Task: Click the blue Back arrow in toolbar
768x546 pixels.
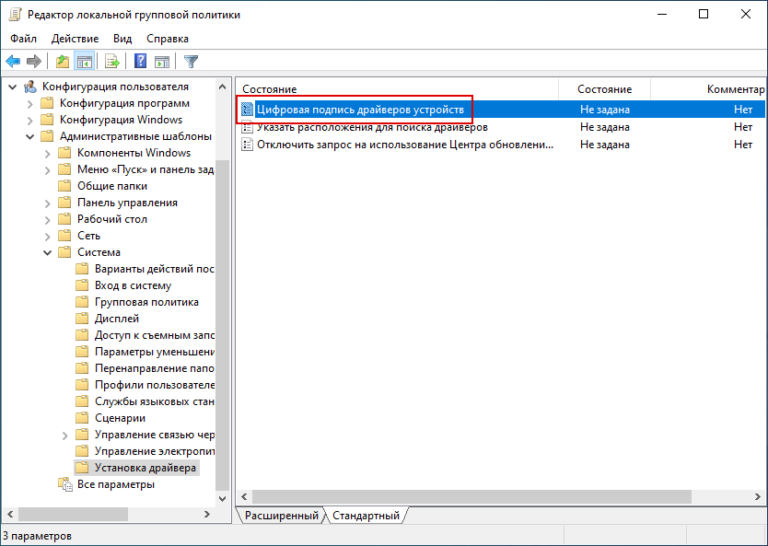Action: pos(13,61)
